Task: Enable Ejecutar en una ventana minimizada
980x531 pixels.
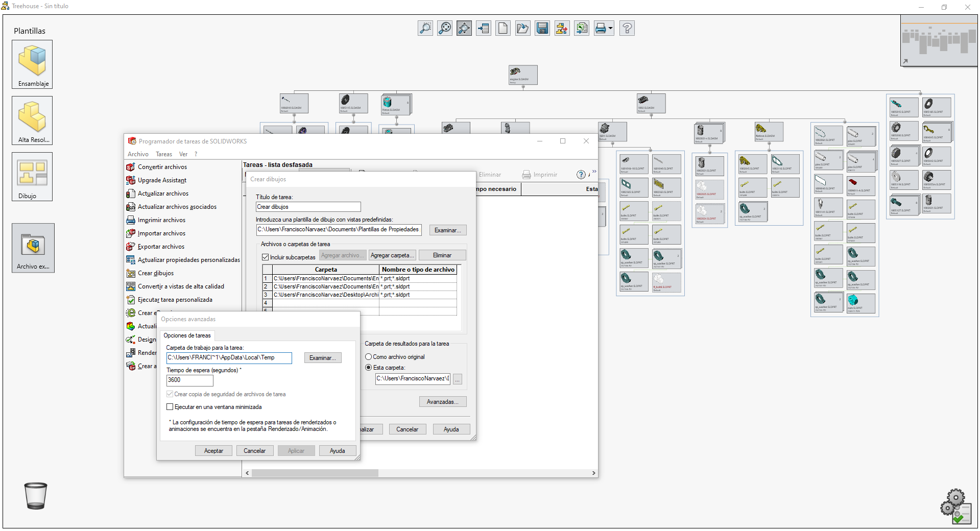Action: [170, 407]
